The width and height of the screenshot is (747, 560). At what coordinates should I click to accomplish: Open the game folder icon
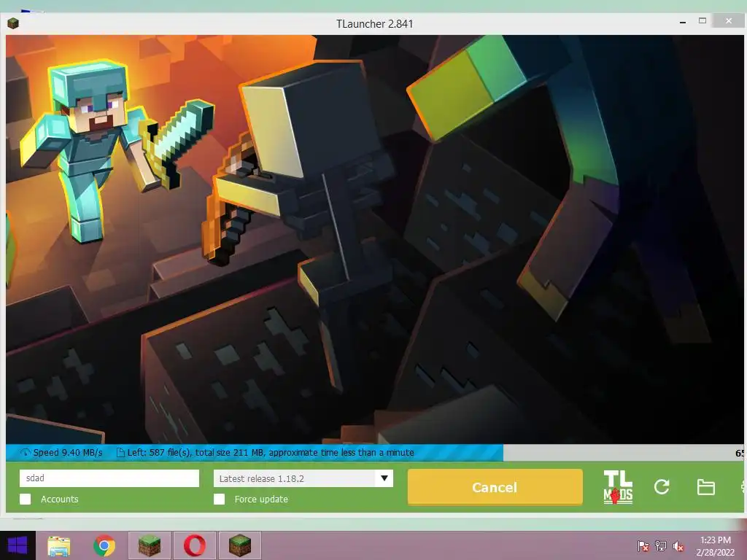click(x=705, y=487)
